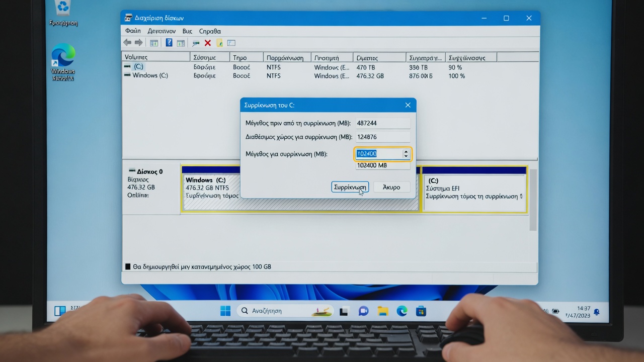Click the toolbar icon just left of the red X
The image size is (644, 362).
tap(196, 43)
